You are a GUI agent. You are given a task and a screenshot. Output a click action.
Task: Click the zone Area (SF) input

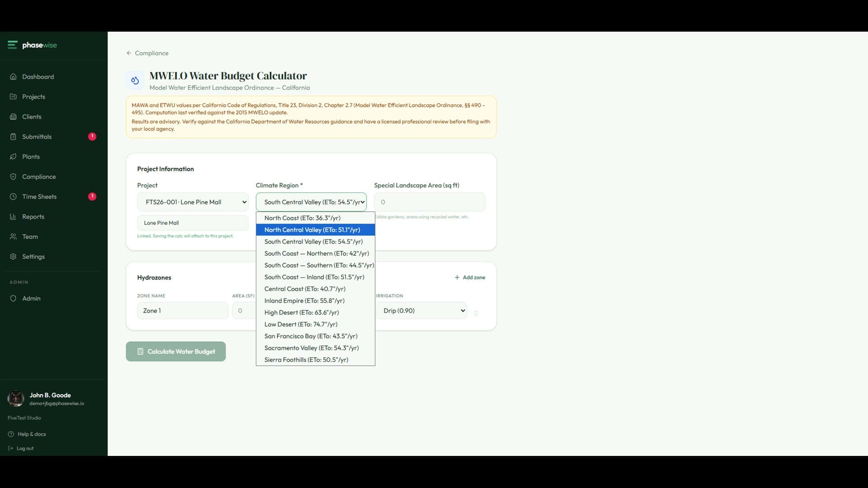[244, 310]
